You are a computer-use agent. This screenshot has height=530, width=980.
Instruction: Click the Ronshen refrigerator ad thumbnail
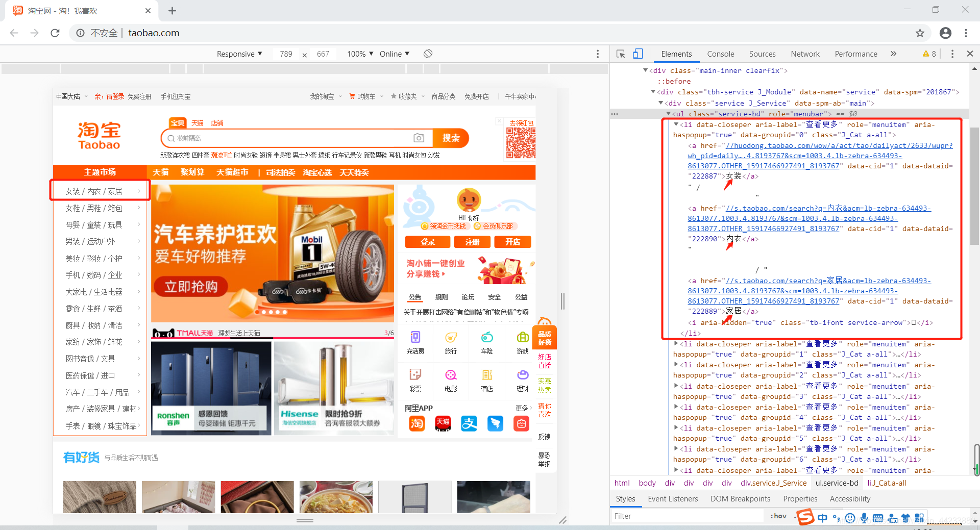(211, 388)
